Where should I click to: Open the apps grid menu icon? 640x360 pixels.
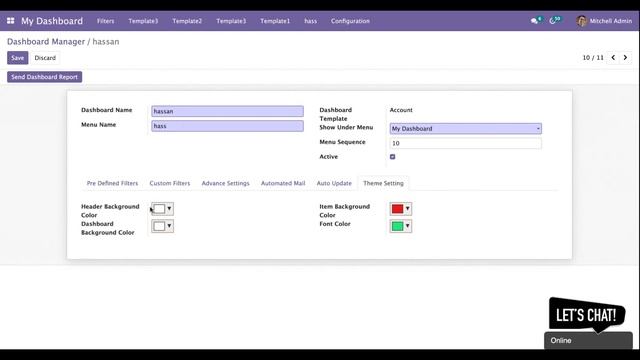click(11, 21)
